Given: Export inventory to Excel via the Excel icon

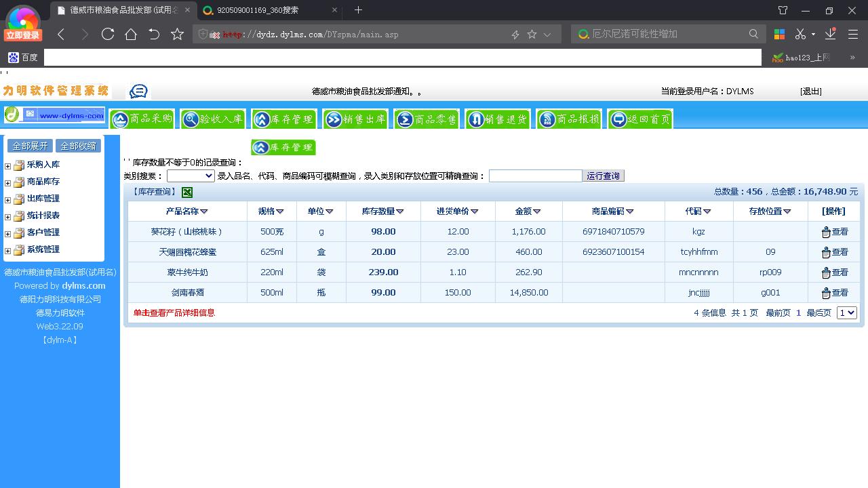Looking at the screenshot, I should click(x=186, y=192).
